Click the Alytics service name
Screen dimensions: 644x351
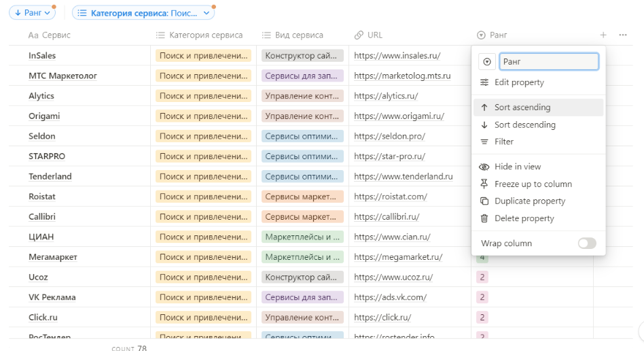[x=41, y=96]
